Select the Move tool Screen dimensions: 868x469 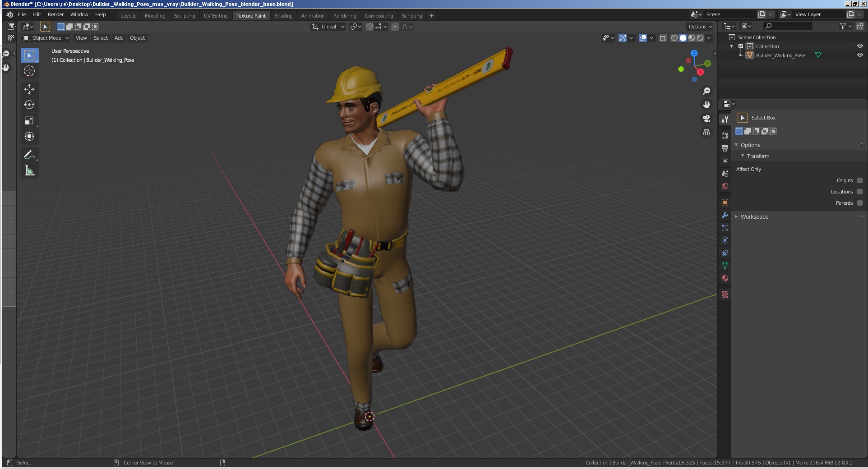pos(29,89)
